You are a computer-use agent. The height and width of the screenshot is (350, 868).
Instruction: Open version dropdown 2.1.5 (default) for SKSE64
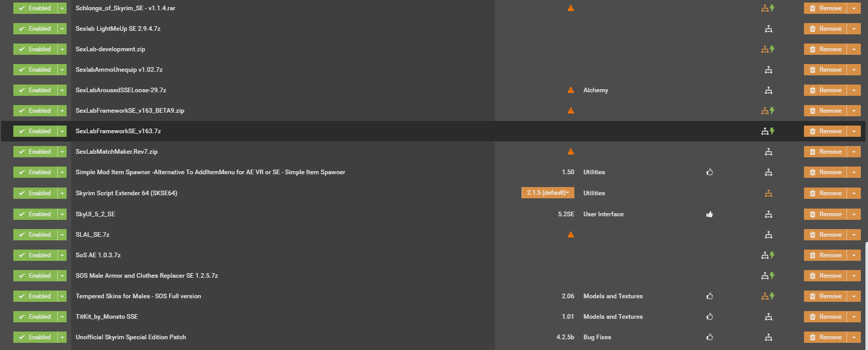pyautogui.click(x=548, y=193)
